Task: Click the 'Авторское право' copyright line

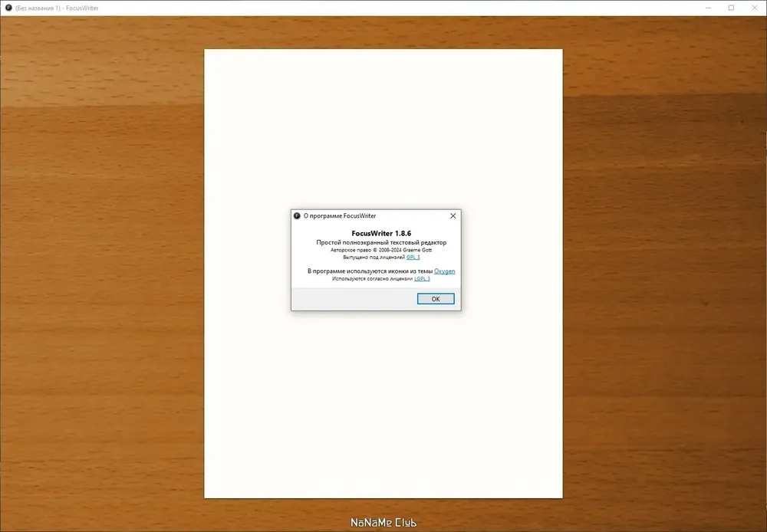Action: (x=381, y=250)
